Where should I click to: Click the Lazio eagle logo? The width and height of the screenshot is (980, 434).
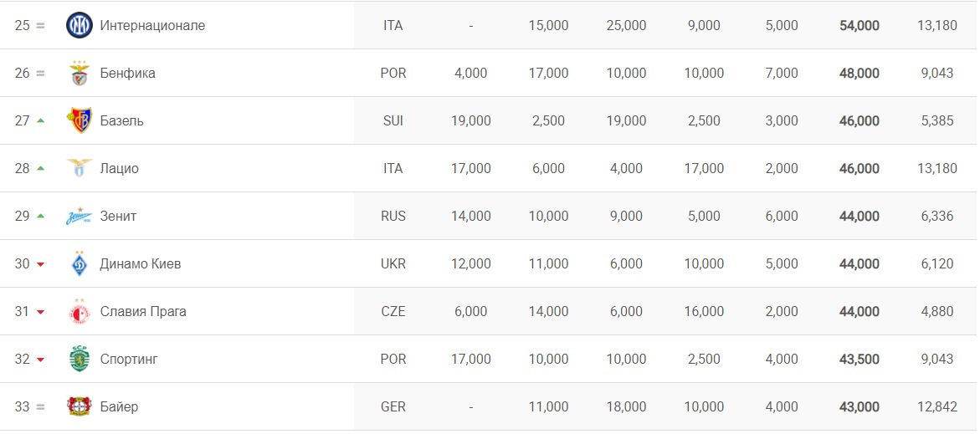tap(80, 168)
